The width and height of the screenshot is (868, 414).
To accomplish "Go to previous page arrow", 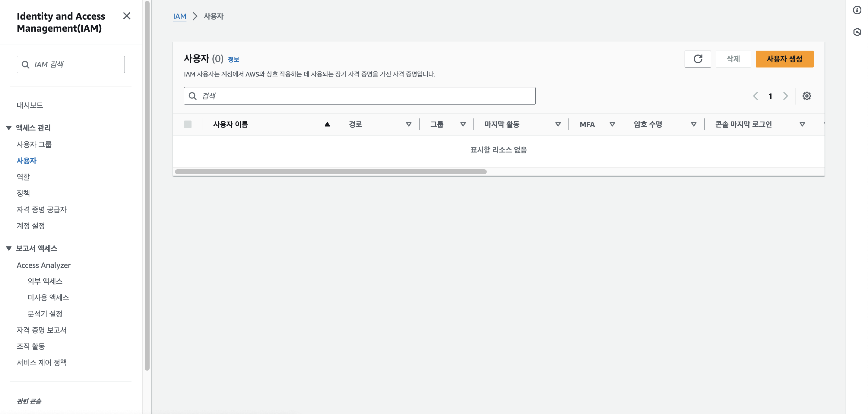I will point(756,96).
